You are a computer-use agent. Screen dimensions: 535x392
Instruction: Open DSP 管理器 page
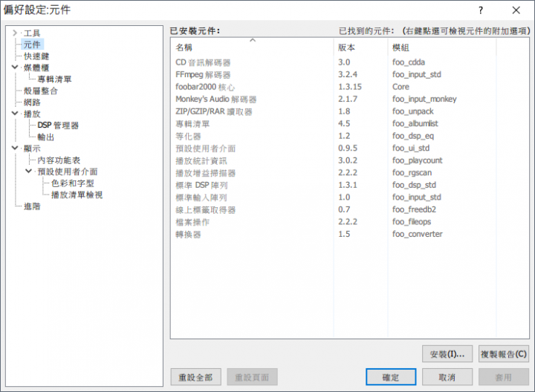(58, 125)
